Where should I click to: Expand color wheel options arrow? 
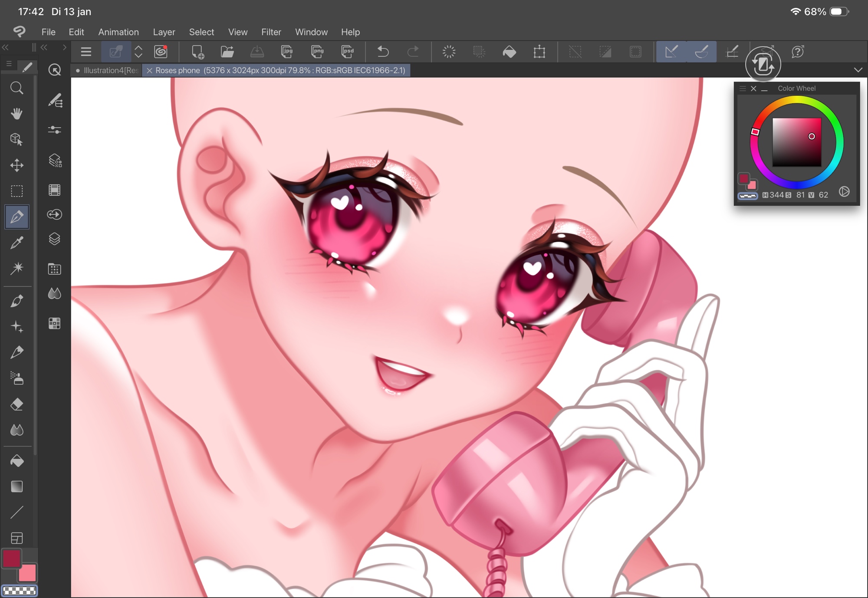click(x=844, y=191)
